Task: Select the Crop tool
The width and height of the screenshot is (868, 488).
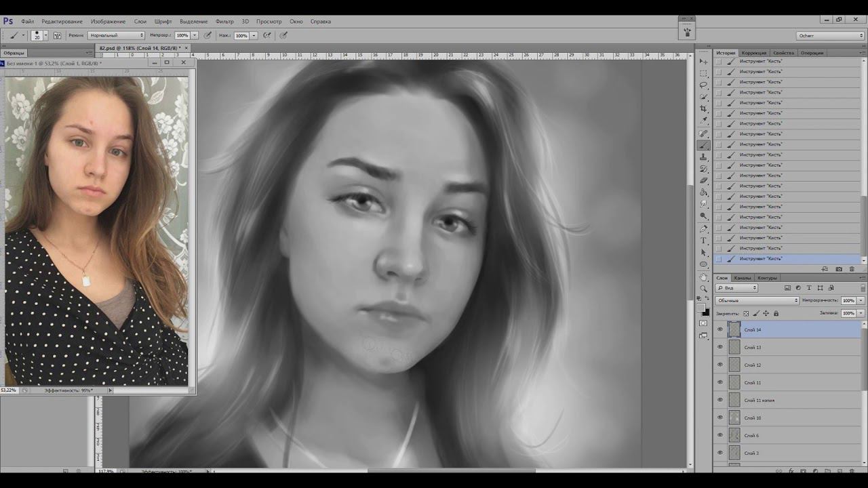Action: coord(703,108)
